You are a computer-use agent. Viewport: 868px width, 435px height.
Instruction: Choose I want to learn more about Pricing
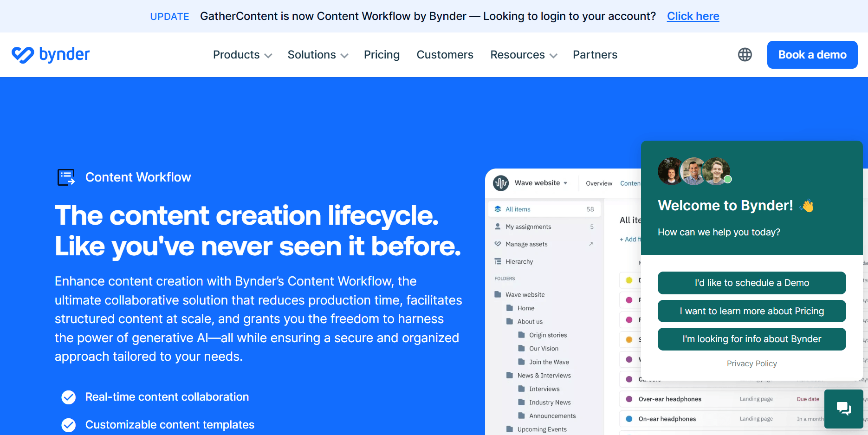[x=752, y=311]
